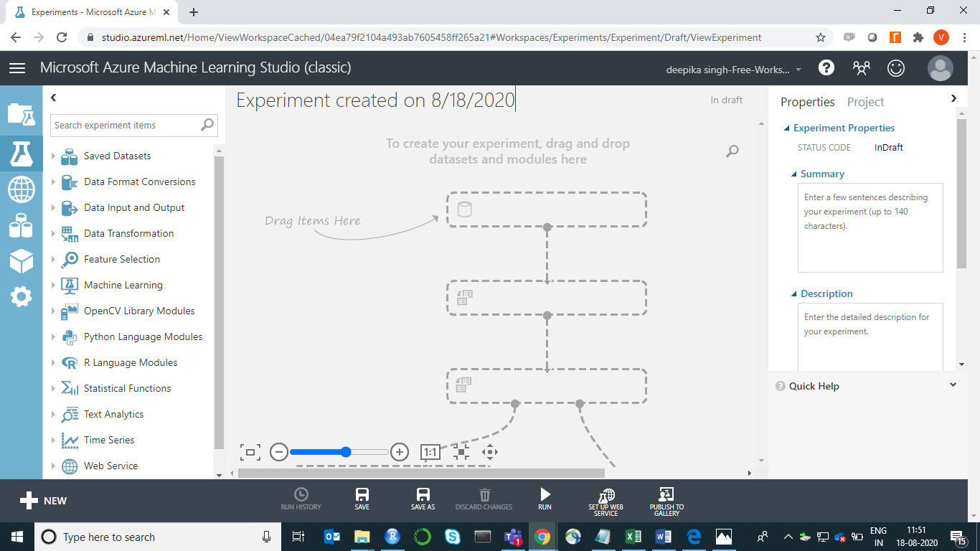The image size is (980, 551).
Task: Run the experiment
Action: [x=545, y=499]
